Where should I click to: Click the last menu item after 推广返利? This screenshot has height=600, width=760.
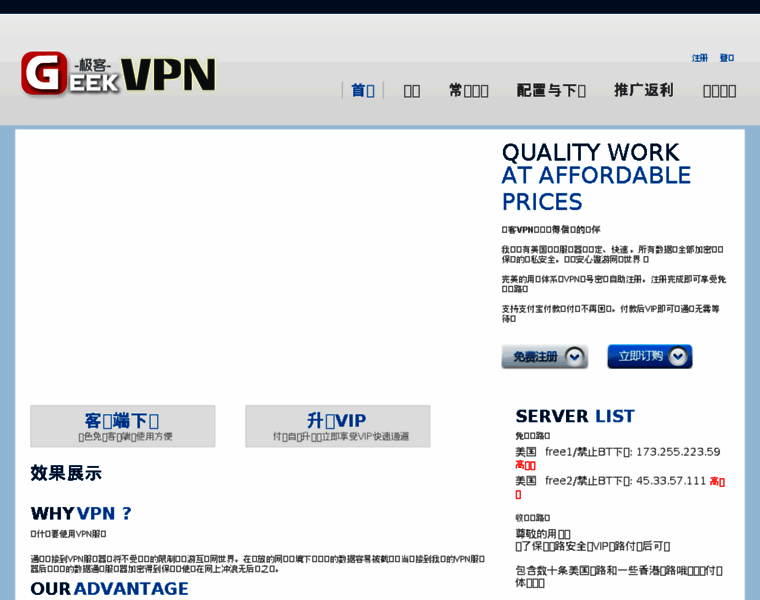719,90
